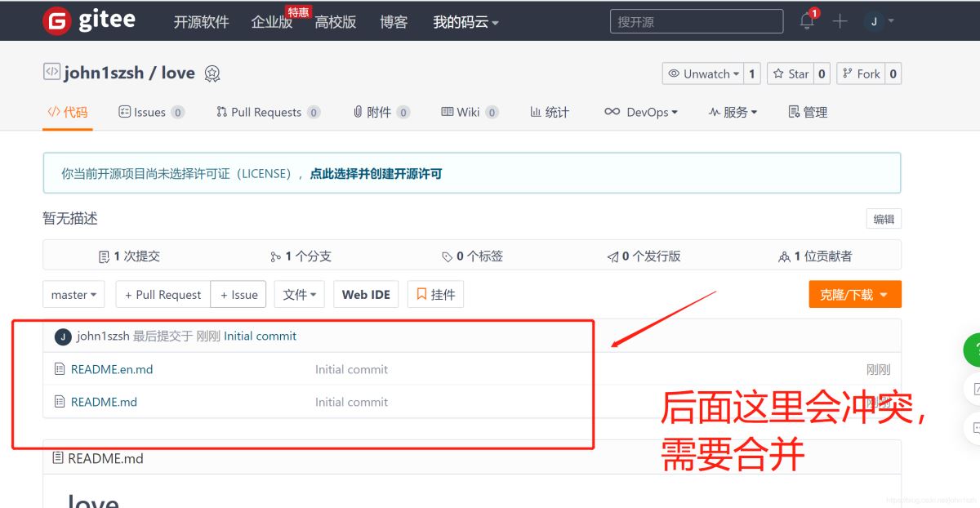Screen dimensions: 980x508
Task: Click john1szsh committer name
Action: [103, 336]
